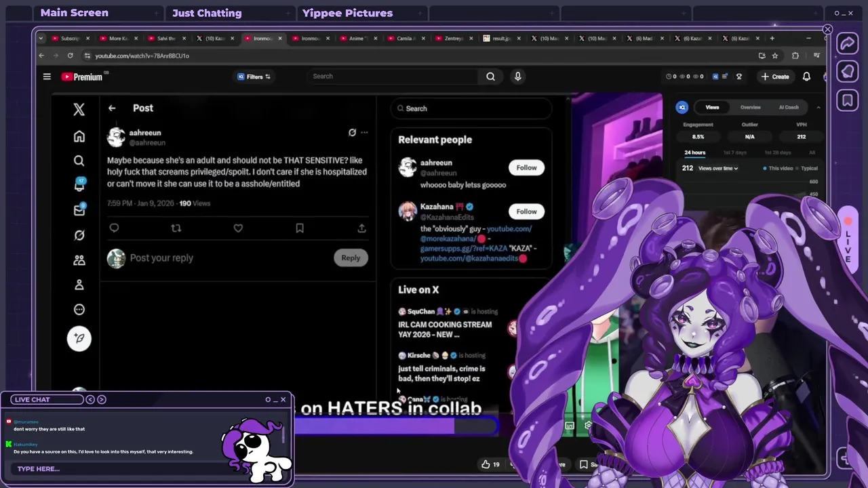
Task: Start voice search with the microphone
Action: 517,77
